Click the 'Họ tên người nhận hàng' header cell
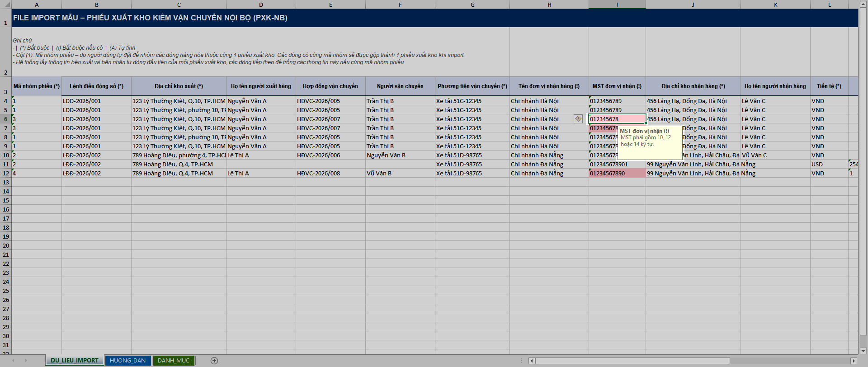The width and height of the screenshot is (868, 367). click(x=775, y=86)
